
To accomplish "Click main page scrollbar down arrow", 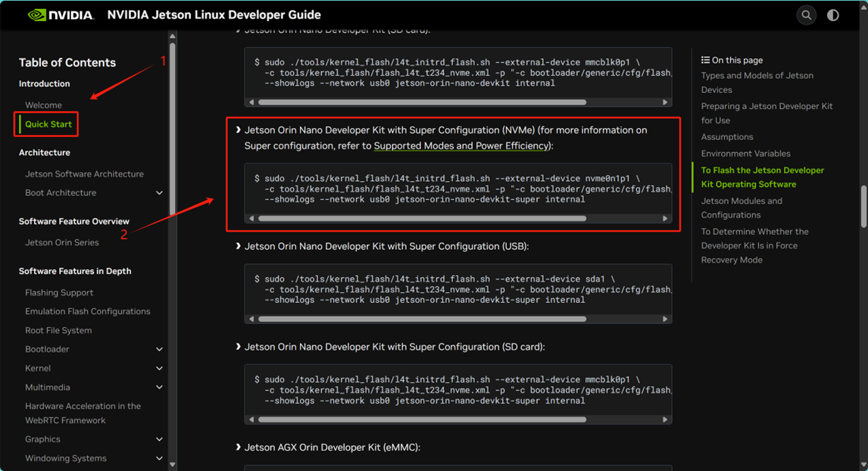I will tap(863, 465).
